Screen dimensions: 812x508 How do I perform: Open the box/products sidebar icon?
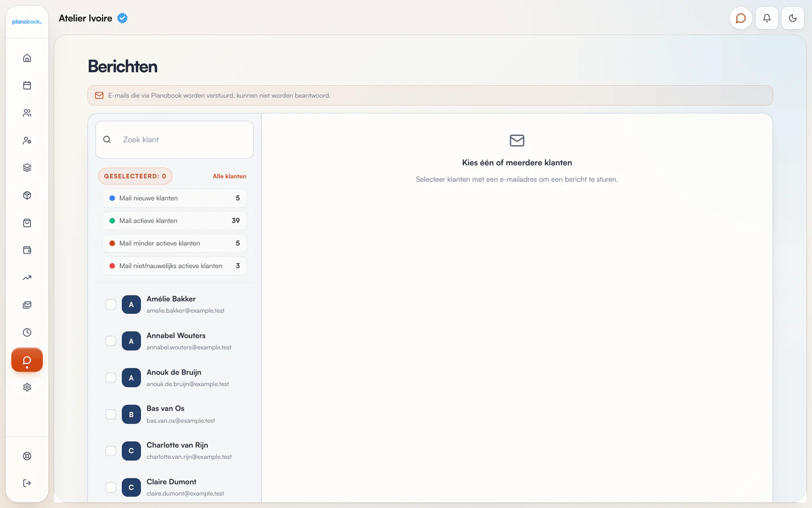[x=27, y=195]
